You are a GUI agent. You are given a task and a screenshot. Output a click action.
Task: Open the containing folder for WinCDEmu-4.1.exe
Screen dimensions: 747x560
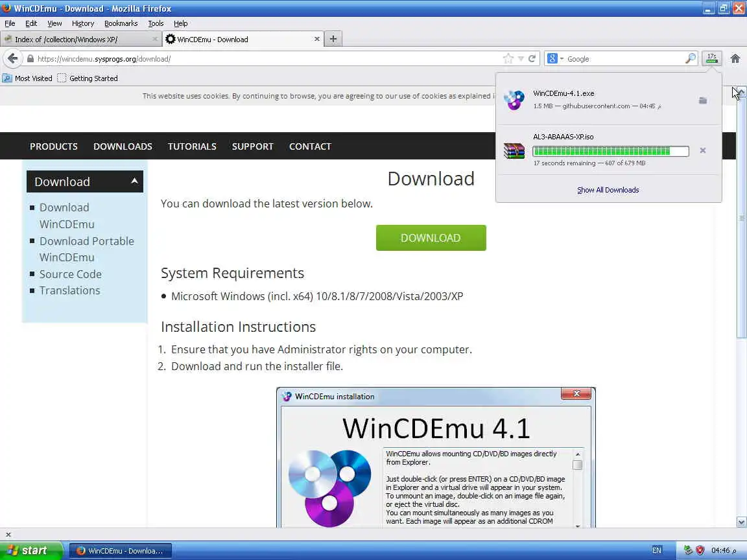[703, 100]
